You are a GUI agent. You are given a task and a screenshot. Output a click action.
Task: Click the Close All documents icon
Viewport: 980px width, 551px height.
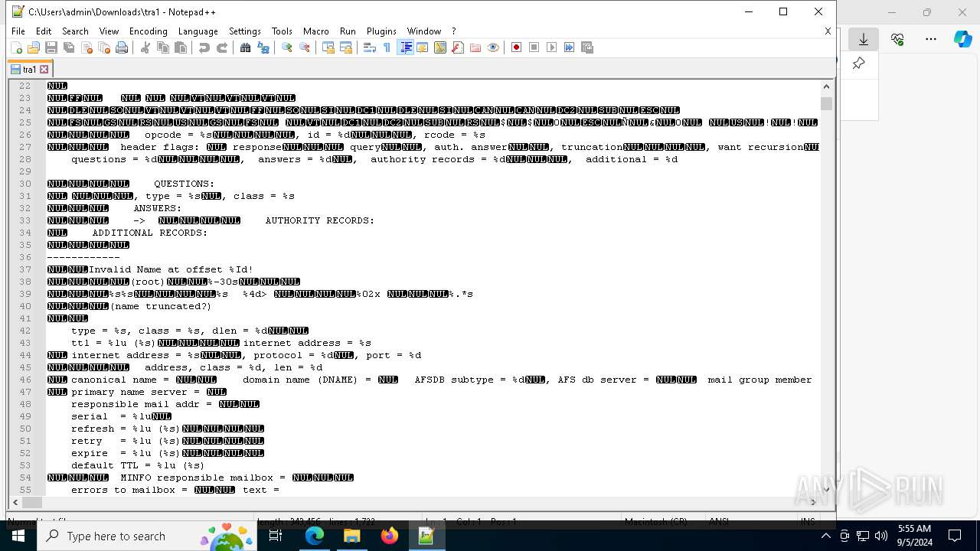pyautogui.click(x=104, y=47)
